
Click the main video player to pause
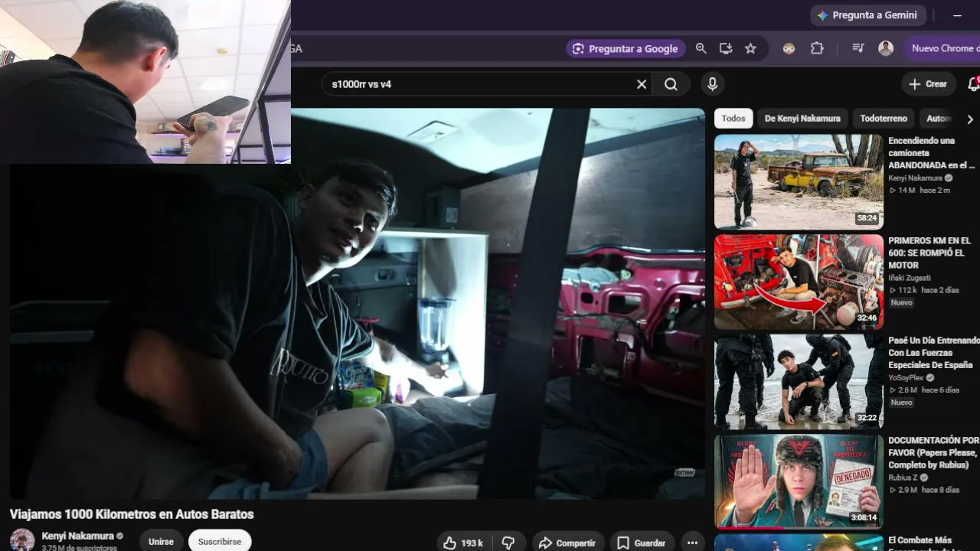357,304
